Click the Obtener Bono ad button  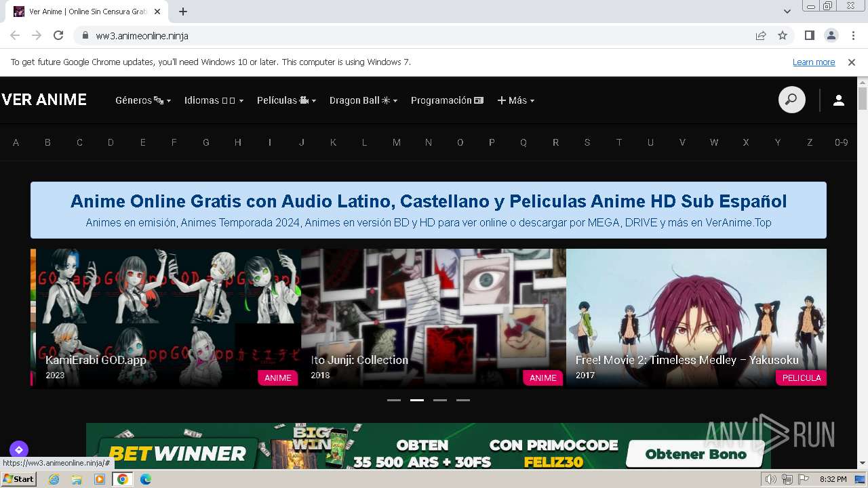pyautogui.click(x=696, y=454)
